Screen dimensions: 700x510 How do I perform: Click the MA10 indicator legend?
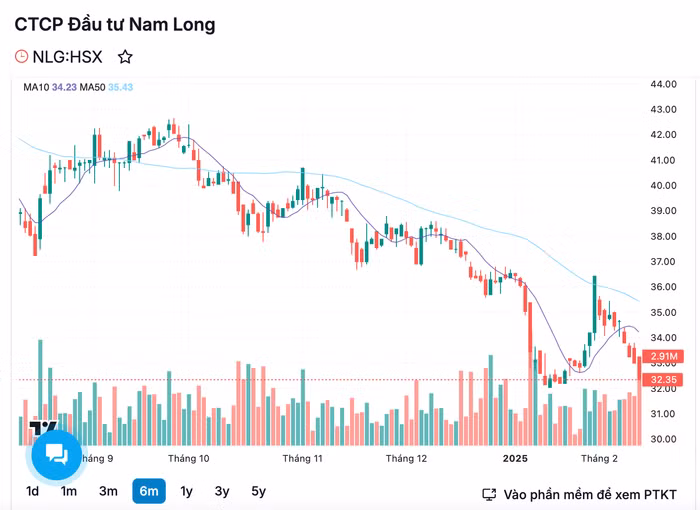coord(50,87)
